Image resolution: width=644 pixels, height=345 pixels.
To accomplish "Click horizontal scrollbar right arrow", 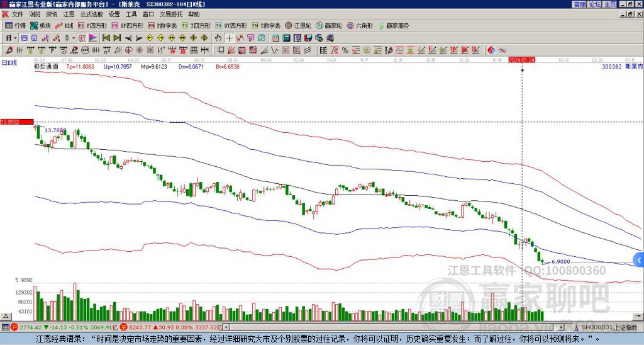I will tap(562, 327).
